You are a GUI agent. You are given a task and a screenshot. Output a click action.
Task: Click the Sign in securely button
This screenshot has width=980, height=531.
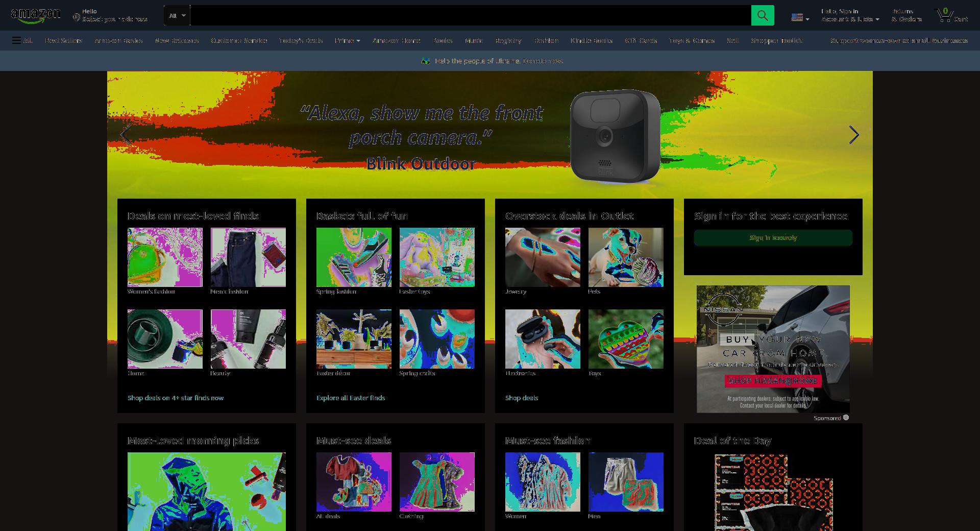[773, 238]
